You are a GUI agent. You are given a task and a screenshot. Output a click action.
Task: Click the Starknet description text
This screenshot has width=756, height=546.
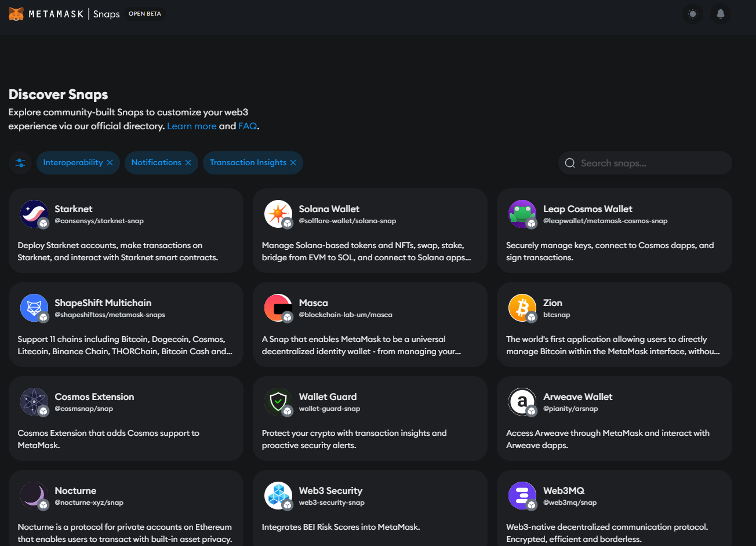pos(118,252)
